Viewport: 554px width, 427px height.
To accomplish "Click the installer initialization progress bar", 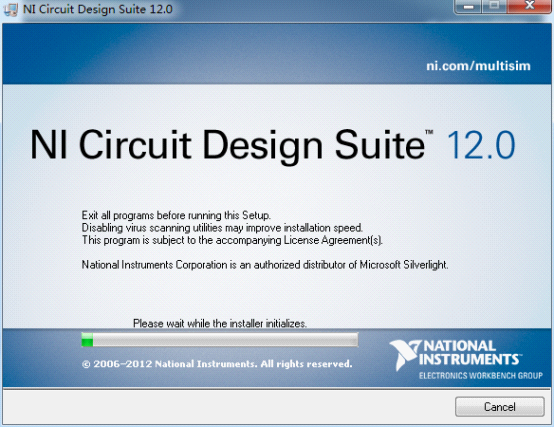I will (219, 340).
